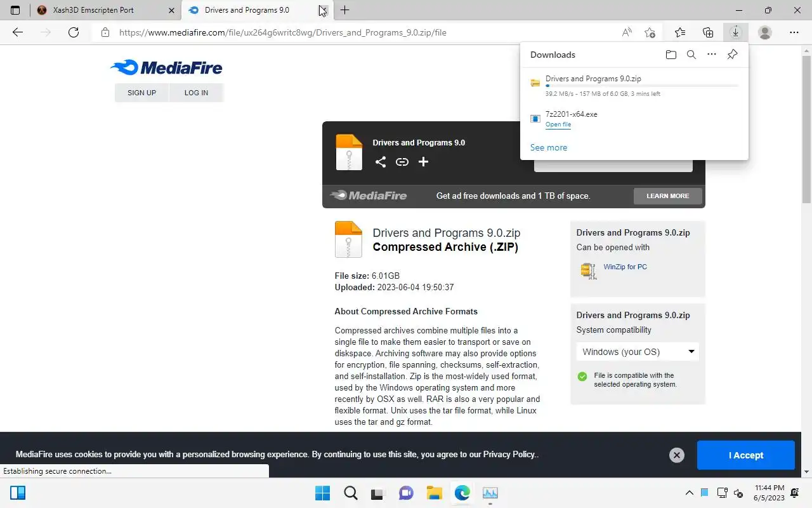Click the Privacy Policy text in banner
The height and width of the screenshot is (508, 812).
pos(509,455)
